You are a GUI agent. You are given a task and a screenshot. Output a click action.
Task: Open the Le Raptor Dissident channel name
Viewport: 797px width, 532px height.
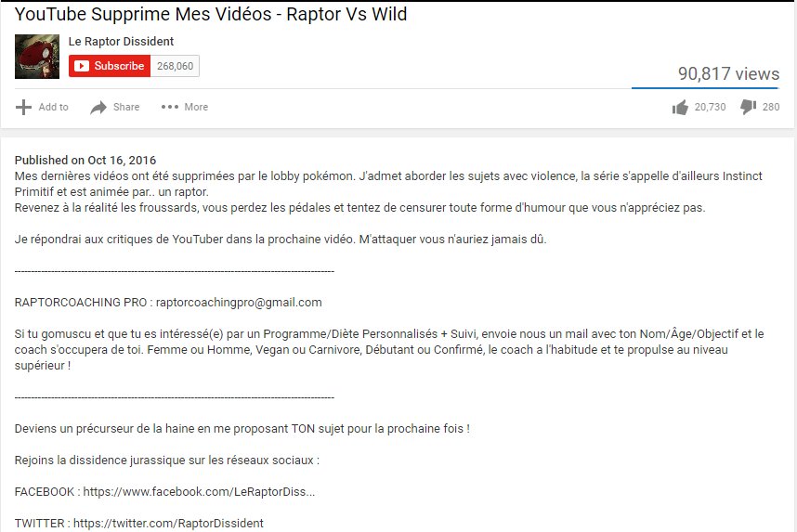tap(121, 42)
